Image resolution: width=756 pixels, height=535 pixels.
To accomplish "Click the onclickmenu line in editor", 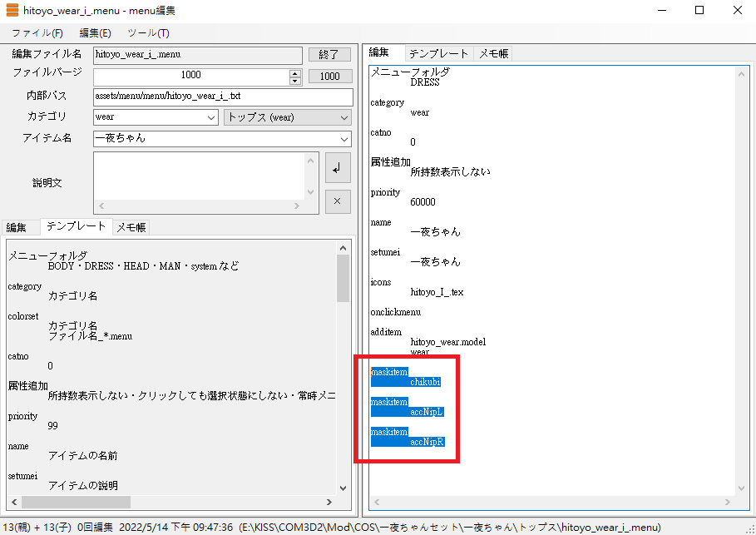I will [x=396, y=312].
